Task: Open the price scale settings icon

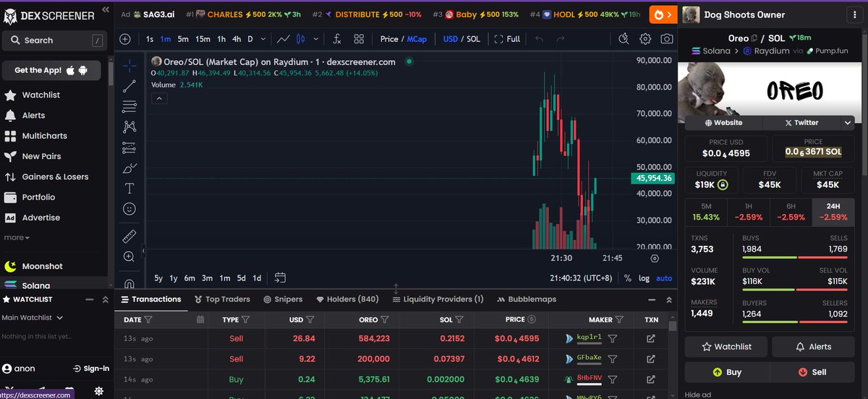Action: tap(655, 258)
